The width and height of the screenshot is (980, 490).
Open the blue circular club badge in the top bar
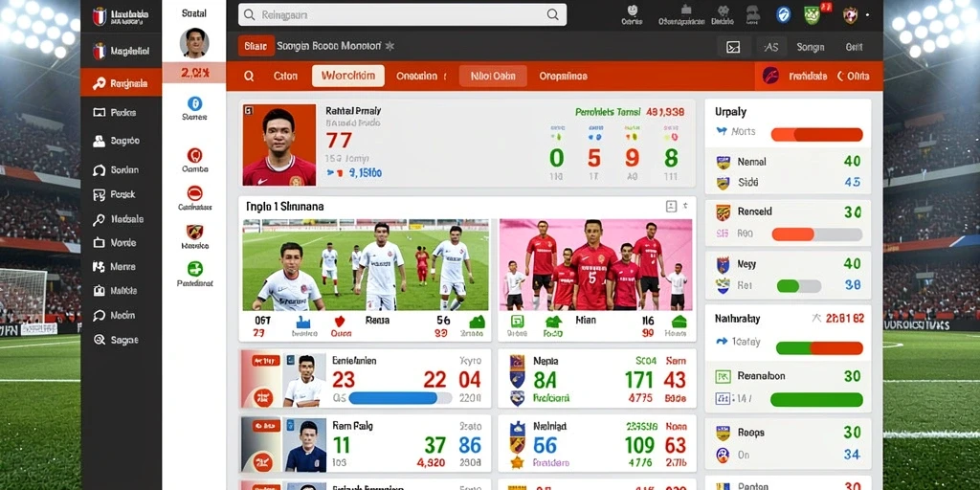pyautogui.click(x=783, y=14)
